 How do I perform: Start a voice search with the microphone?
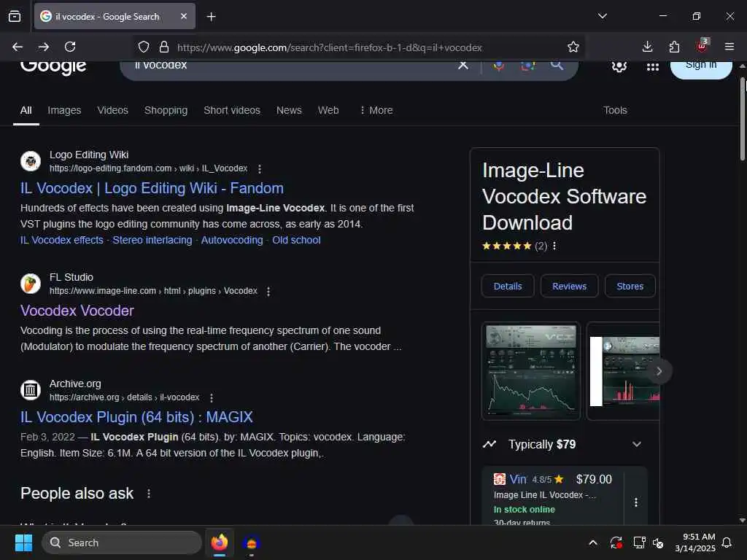coord(498,66)
